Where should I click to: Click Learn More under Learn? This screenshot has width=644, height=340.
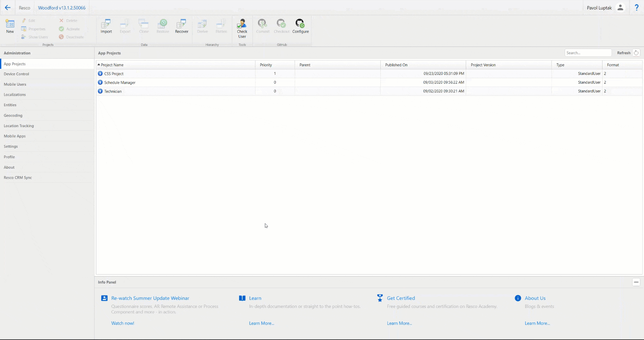point(262,323)
